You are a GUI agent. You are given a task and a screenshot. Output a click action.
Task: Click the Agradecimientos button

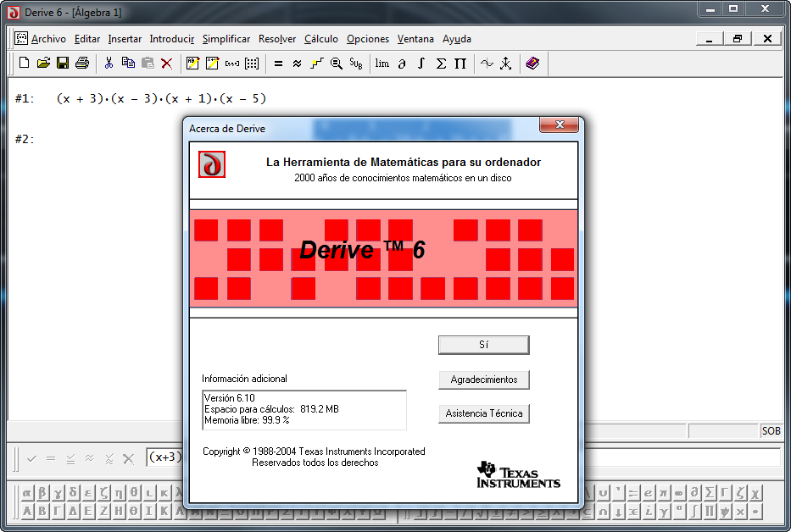484,380
